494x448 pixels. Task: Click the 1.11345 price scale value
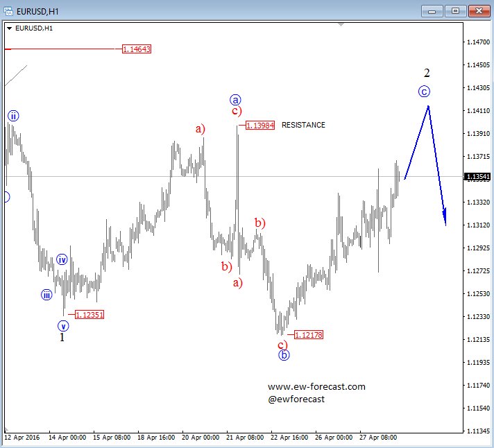point(478,431)
